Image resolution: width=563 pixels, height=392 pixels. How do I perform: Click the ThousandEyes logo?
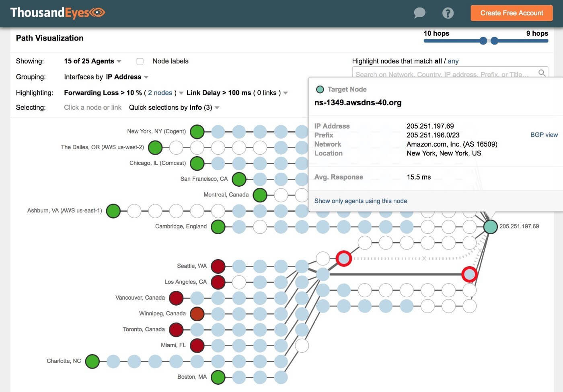(x=58, y=13)
